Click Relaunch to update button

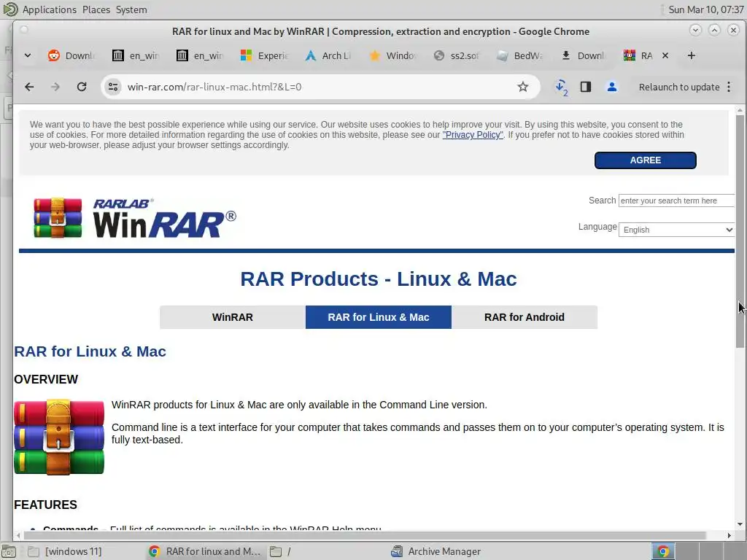[679, 87]
